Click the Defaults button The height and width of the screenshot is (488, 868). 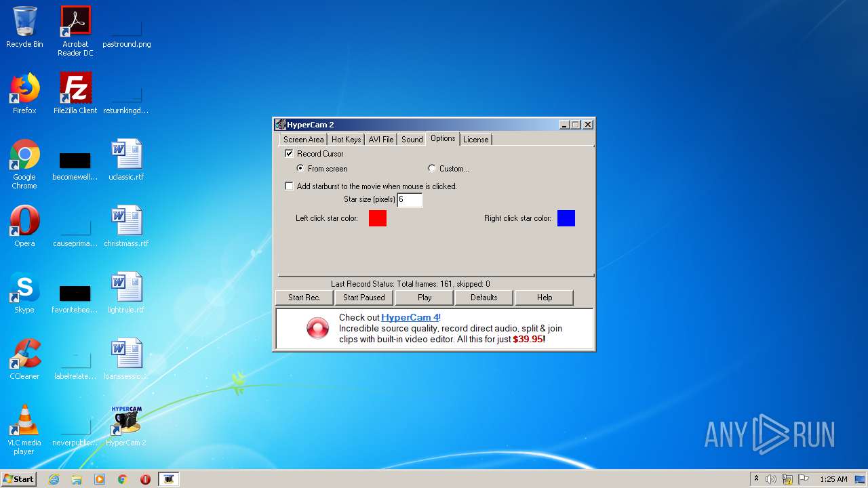click(x=484, y=298)
